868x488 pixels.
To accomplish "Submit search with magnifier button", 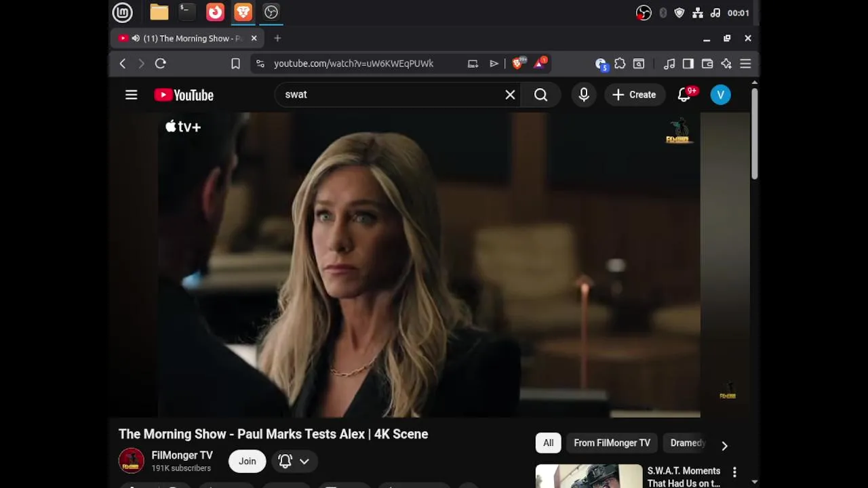I will pyautogui.click(x=540, y=95).
